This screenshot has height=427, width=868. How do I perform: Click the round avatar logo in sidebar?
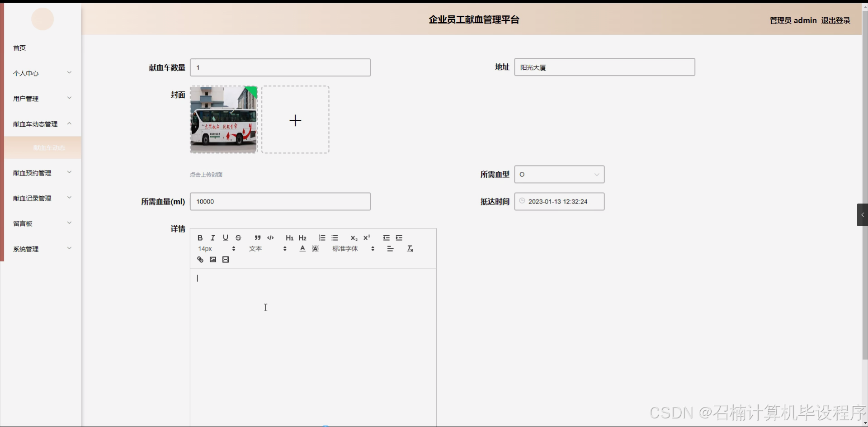coord(42,19)
